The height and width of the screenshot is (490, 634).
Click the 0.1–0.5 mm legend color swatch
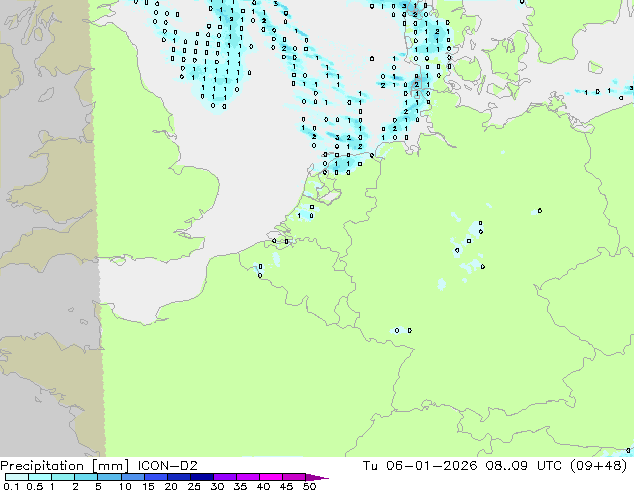(17, 477)
